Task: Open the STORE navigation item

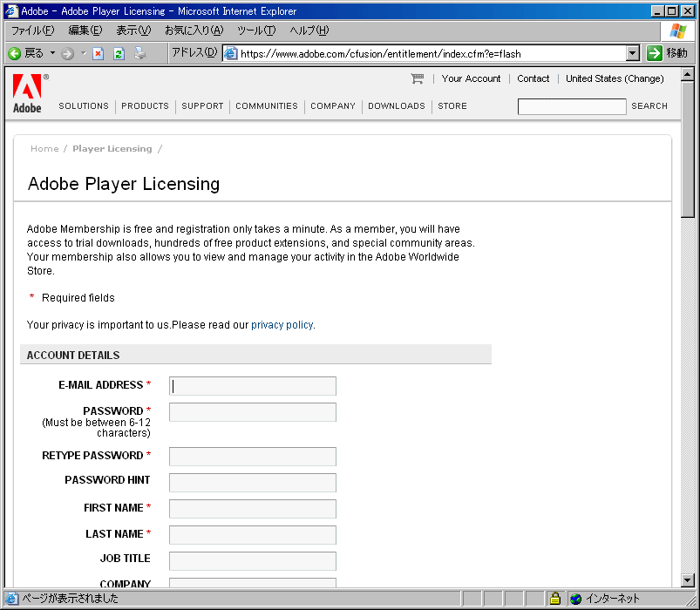Action: click(x=452, y=105)
